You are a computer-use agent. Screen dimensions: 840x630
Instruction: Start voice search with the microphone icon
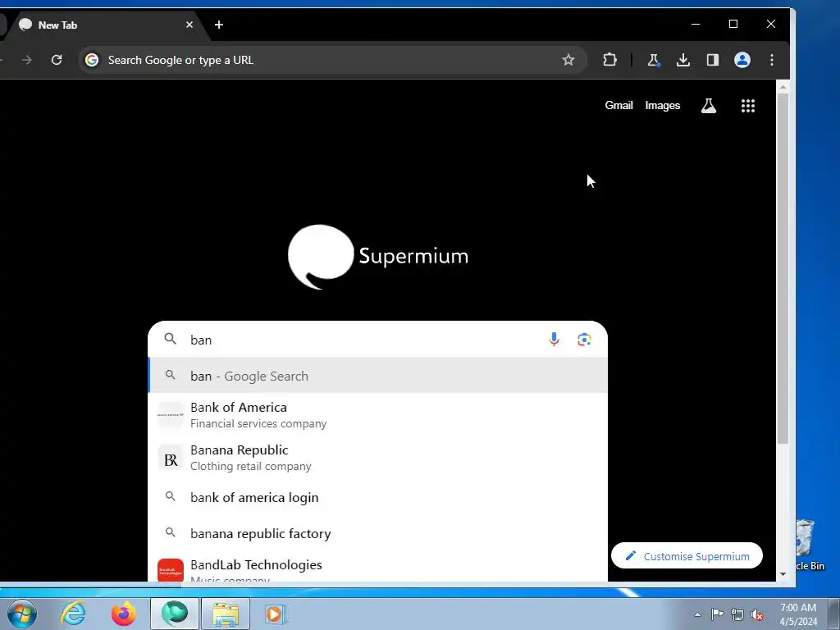coord(554,339)
